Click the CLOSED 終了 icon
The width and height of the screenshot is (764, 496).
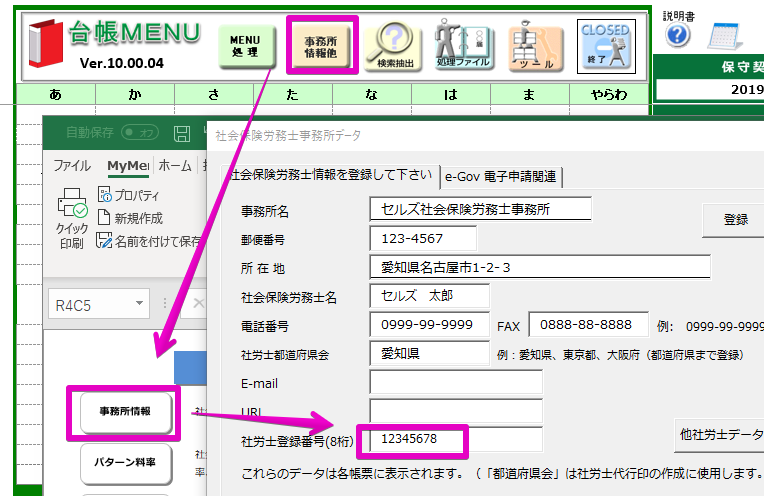coord(606,46)
